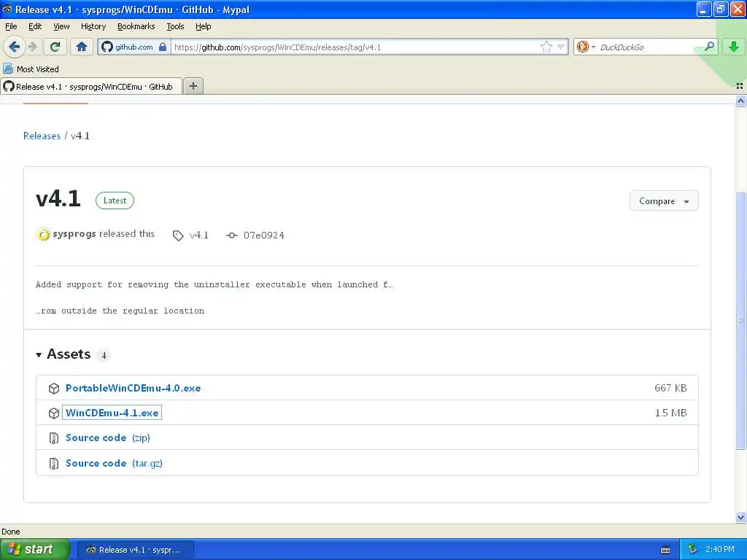Click the scrollbar down arrow

[x=740, y=517]
